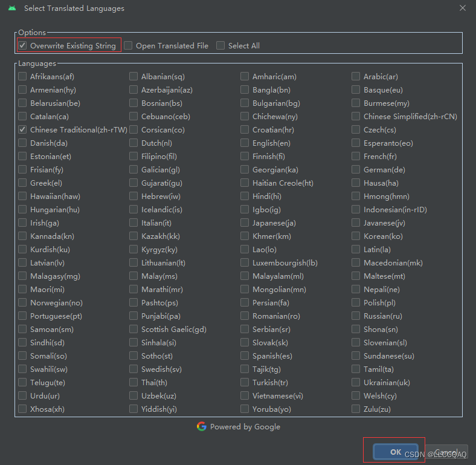Check French(fr) language
Screen dimensions: 476x465
(356, 156)
